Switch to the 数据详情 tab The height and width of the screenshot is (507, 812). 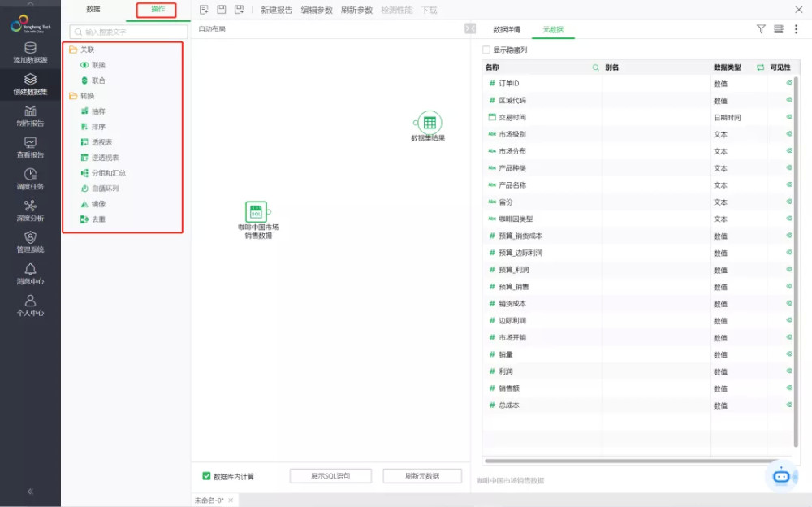click(x=507, y=29)
